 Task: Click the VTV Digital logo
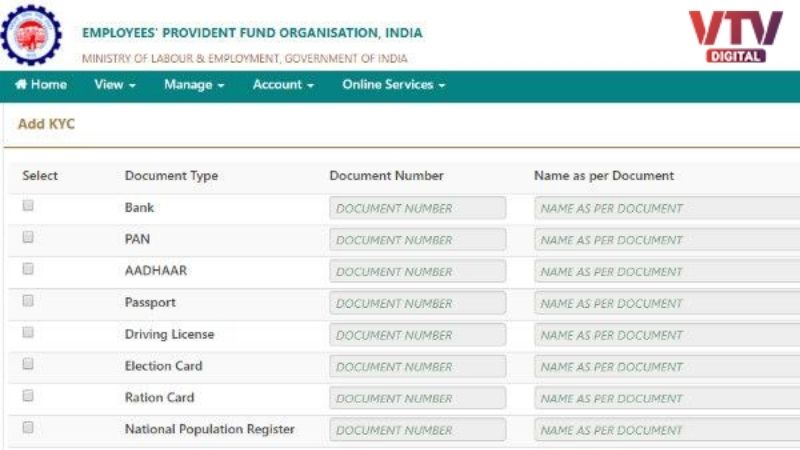pos(735,37)
